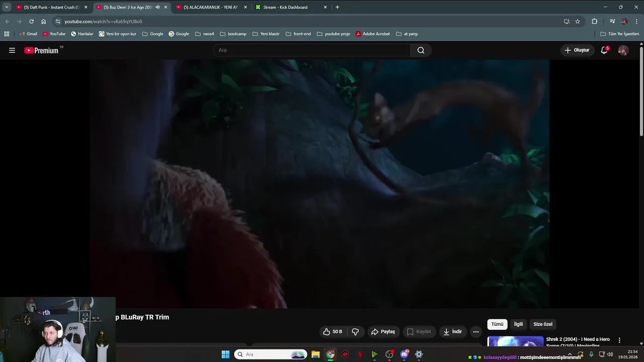The height and width of the screenshot is (362, 644).
Task: Open Settings gear on the taskbar
Action: (419, 354)
